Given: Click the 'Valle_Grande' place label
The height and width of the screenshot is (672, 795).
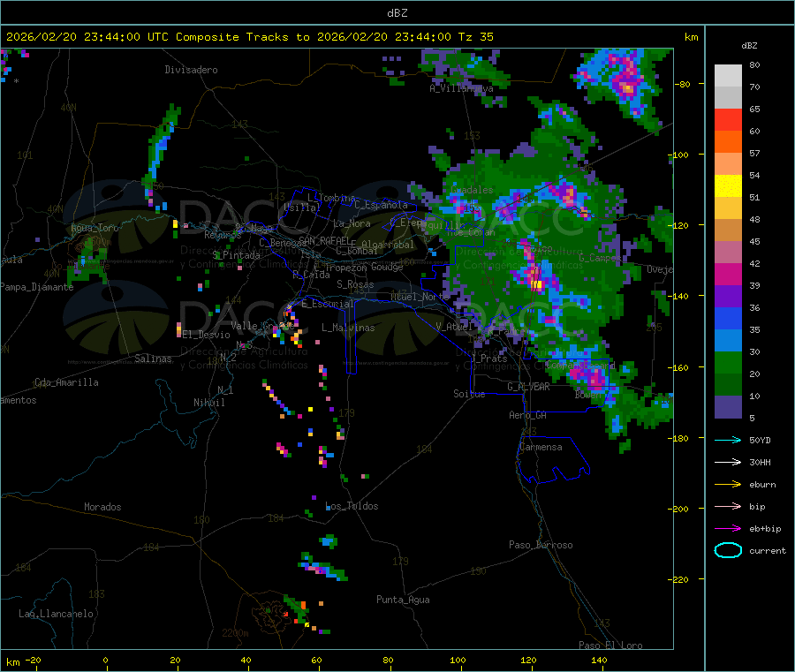Looking at the screenshot, I should pyautogui.click(x=262, y=325).
